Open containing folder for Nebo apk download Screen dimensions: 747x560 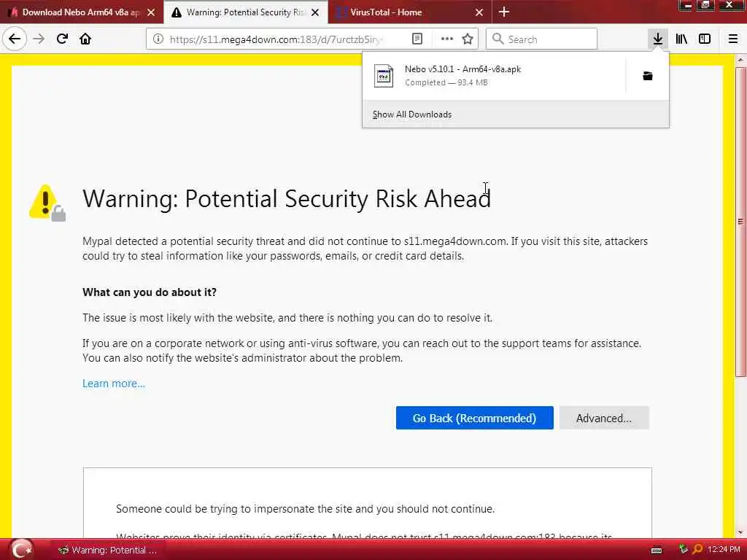click(x=648, y=76)
